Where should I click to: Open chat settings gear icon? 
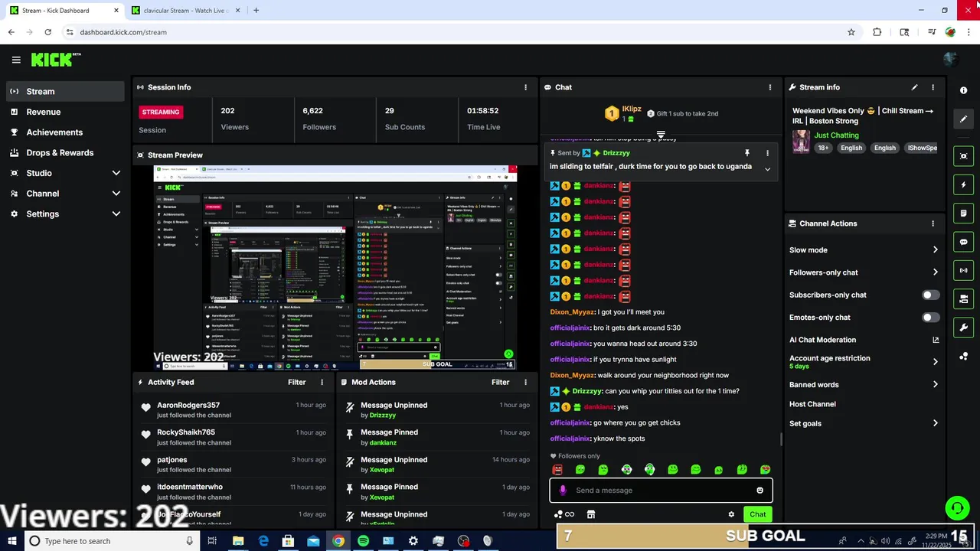click(731, 514)
